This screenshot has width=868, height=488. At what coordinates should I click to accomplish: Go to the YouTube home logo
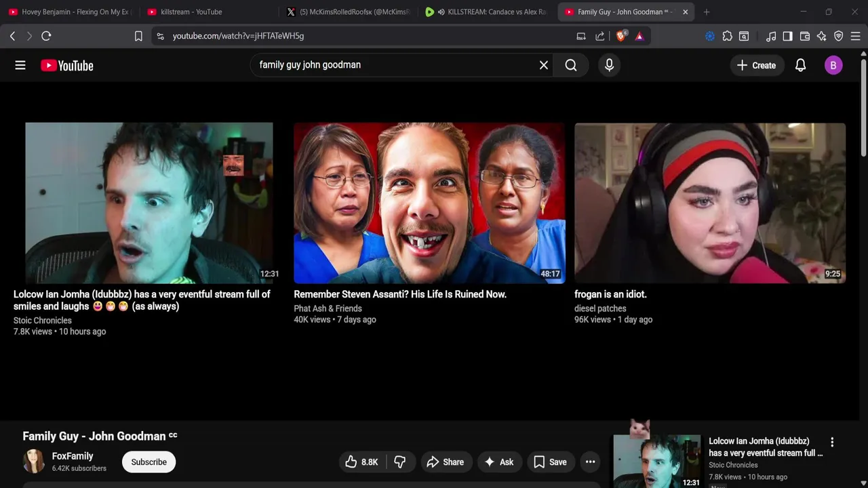66,65
